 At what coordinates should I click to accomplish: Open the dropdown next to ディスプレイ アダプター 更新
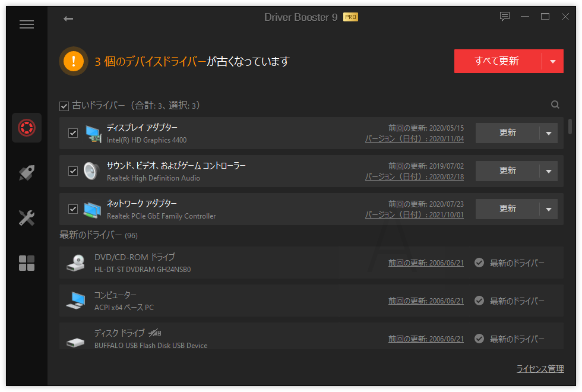(549, 133)
